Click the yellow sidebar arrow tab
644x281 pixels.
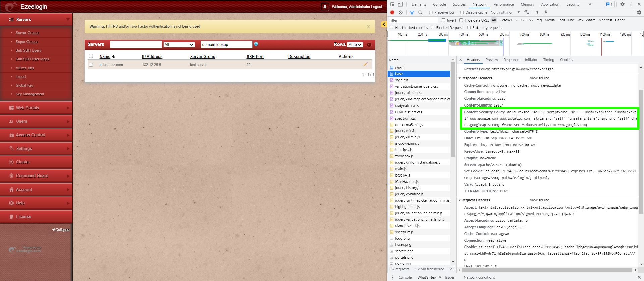point(384,24)
